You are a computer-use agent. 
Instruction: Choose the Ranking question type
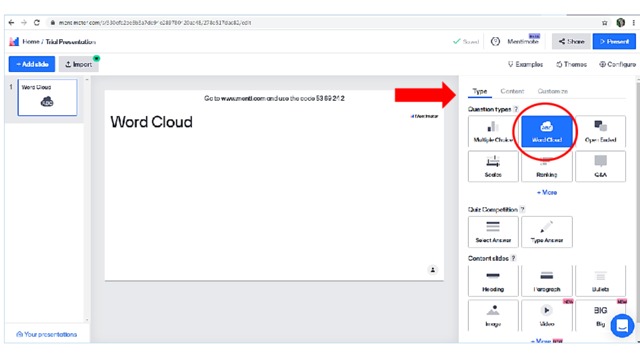tap(547, 166)
